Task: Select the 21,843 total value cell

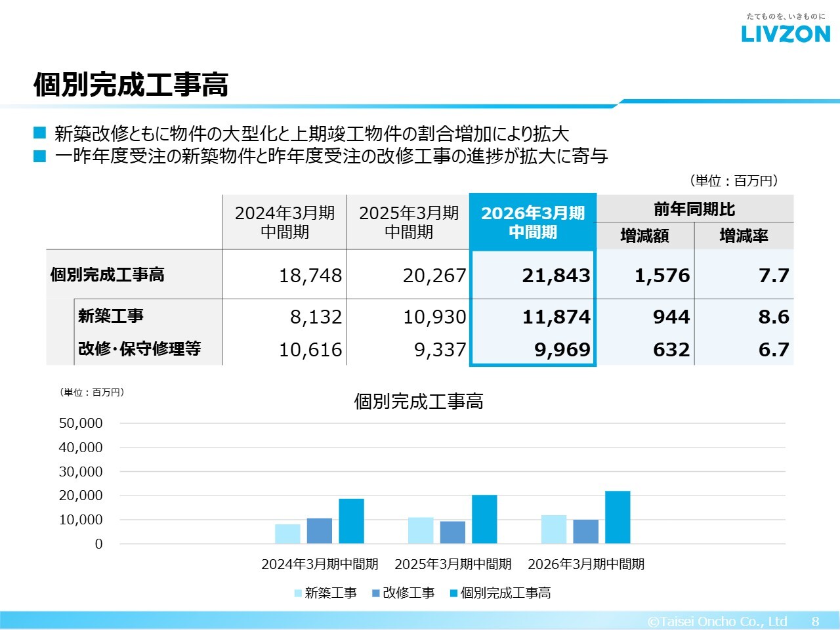Action: pyautogui.click(x=556, y=276)
